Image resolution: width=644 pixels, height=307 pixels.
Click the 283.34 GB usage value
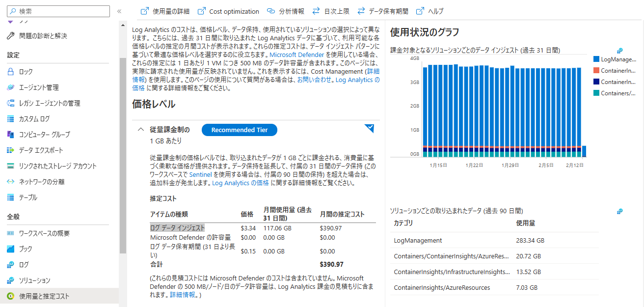[530, 241]
